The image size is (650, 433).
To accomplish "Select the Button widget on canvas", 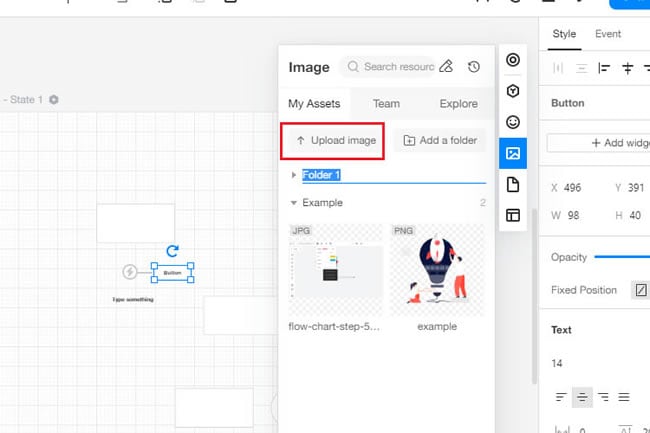I will click(x=172, y=273).
